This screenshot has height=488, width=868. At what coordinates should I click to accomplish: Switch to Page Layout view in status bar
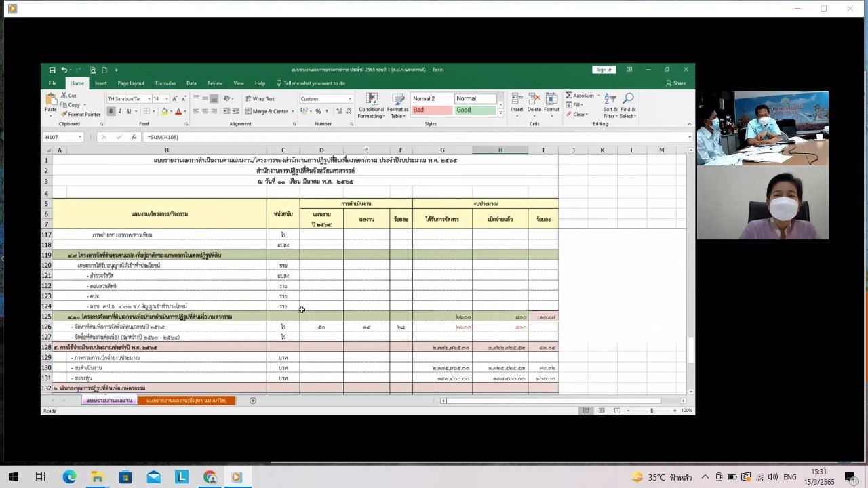[x=601, y=411]
